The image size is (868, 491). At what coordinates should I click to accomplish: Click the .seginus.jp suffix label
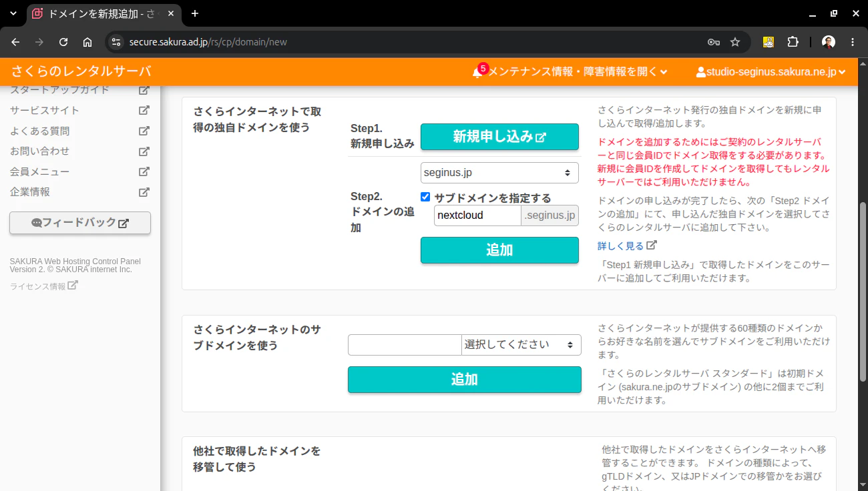550,215
